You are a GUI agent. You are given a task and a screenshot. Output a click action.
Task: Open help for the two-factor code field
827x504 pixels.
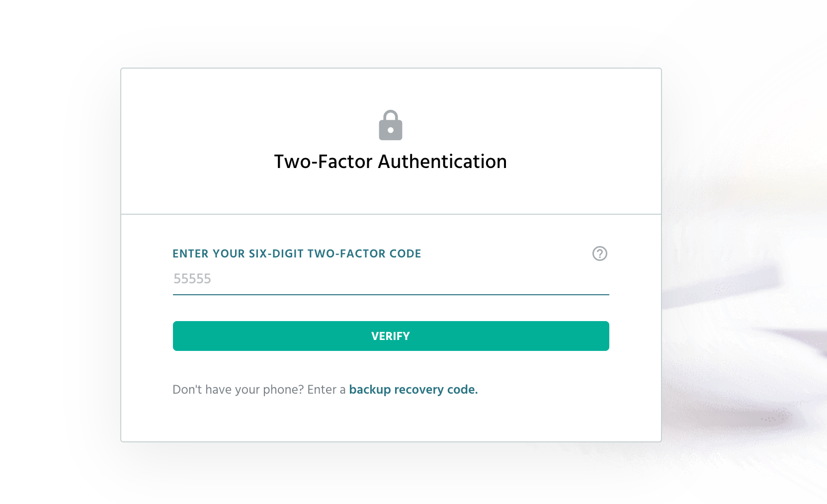(x=600, y=253)
